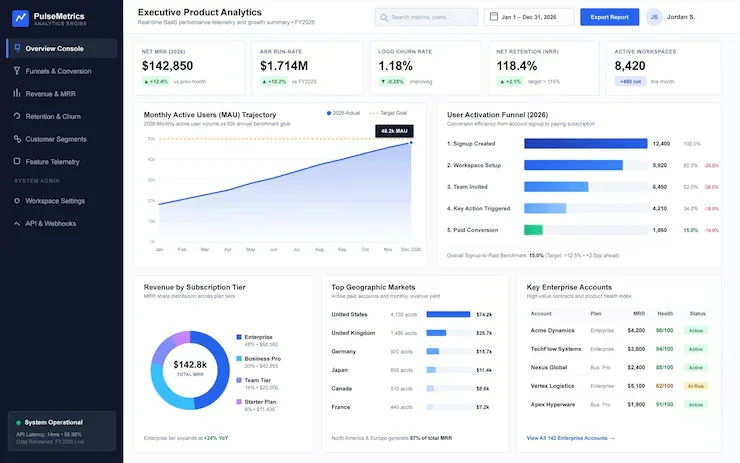This screenshot has width=740, height=463.
Task: Click the 48.2k MAU tooltip marker
Action: (394, 131)
